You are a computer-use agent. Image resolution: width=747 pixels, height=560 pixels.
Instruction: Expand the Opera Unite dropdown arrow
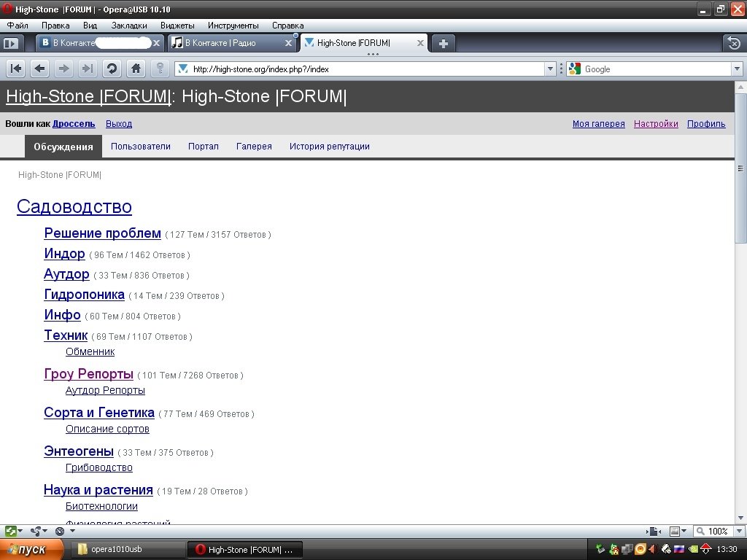point(44,531)
